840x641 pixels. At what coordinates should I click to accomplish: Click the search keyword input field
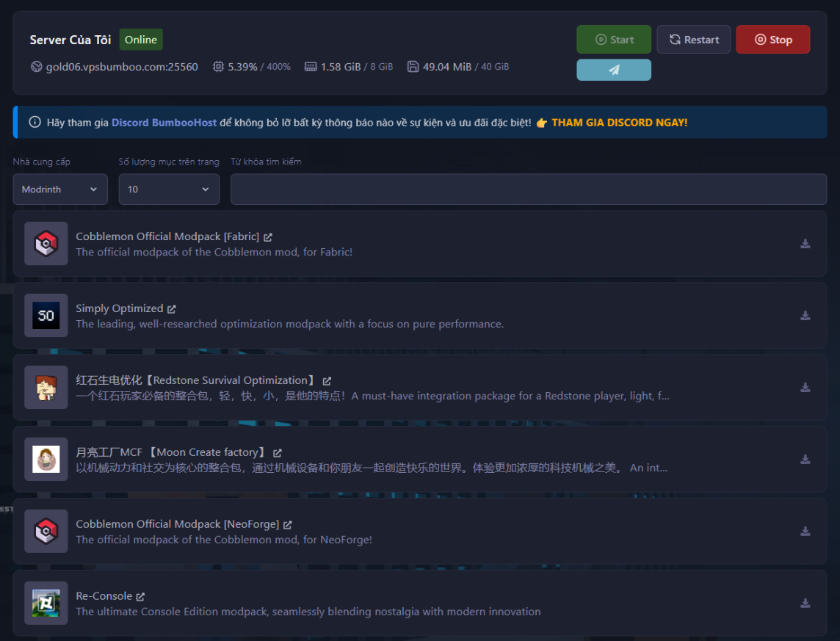529,189
